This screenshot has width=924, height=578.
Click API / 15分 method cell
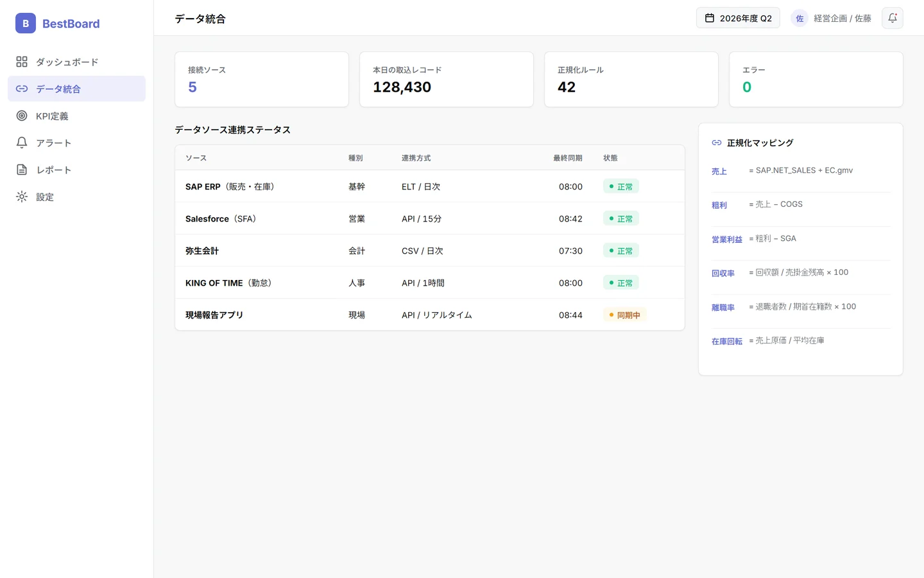coord(422,218)
